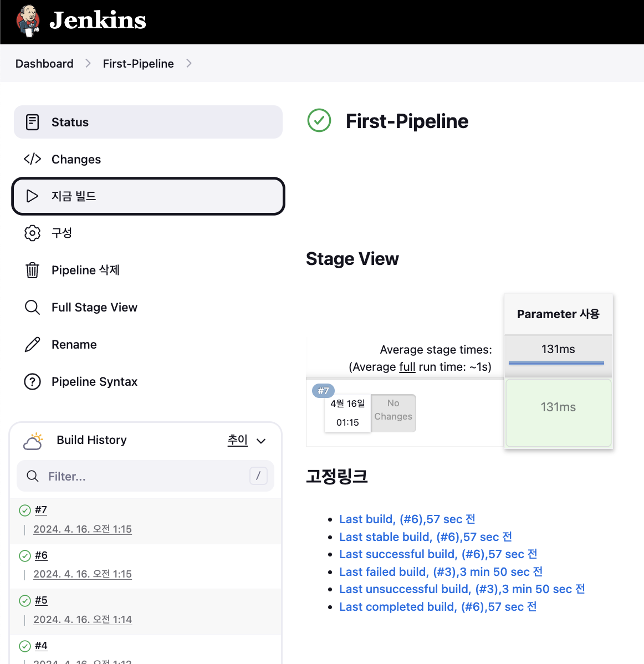
Task: Open build #5 in Build History
Action: [x=41, y=600]
